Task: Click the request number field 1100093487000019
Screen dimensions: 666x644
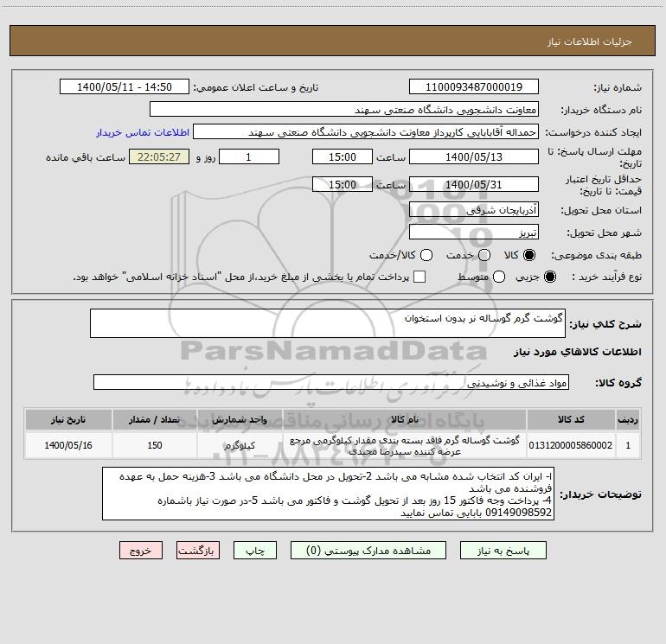Action: [x=474, y=86]
